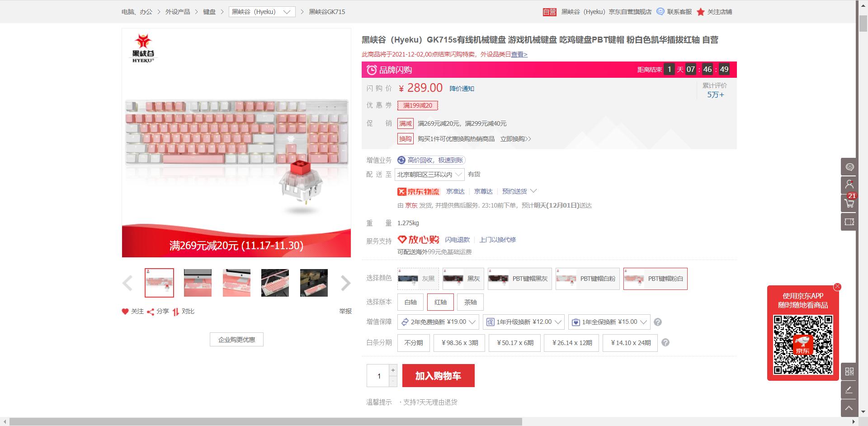Select the 白轴 switch version
This screenshot has height=426, width=868.
410,302
